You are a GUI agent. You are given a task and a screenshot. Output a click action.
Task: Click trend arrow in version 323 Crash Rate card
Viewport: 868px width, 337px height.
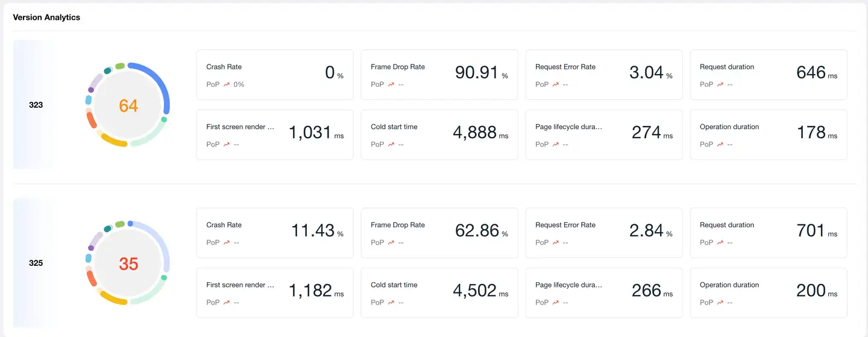227,84
